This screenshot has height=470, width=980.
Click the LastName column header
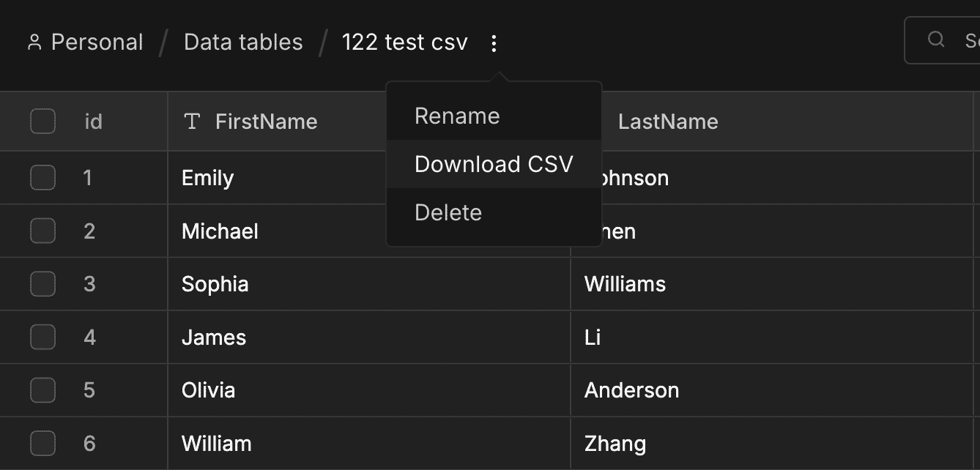pos(668,122)
